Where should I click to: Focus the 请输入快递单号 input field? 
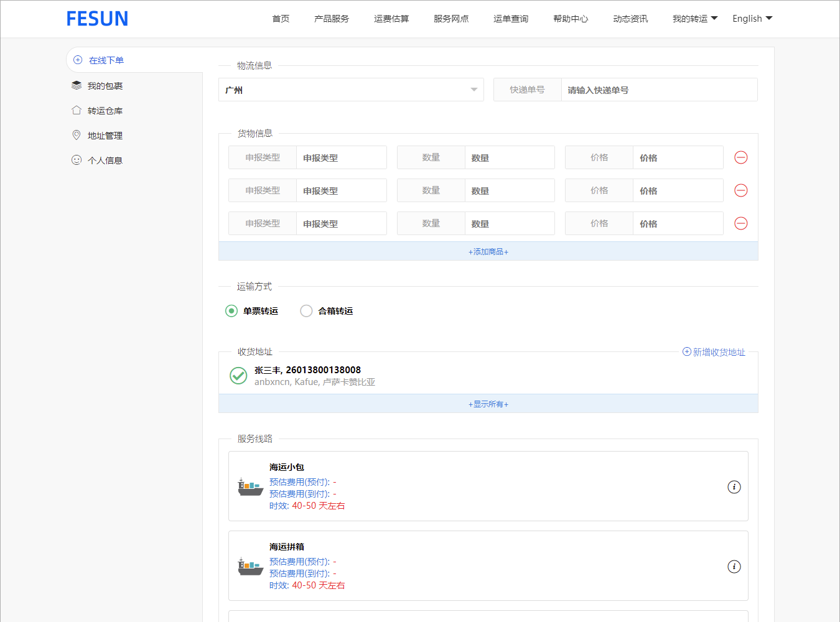pyautogui.click(x=660, y=90)
